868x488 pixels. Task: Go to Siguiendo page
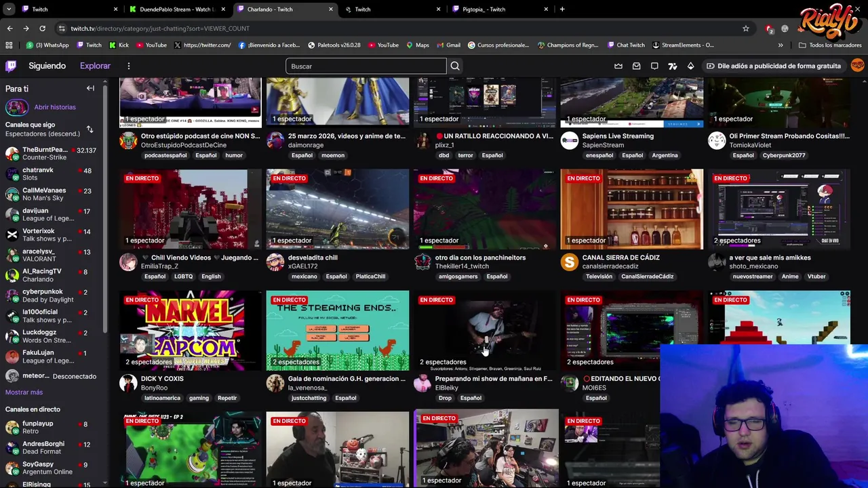(47, 66)
